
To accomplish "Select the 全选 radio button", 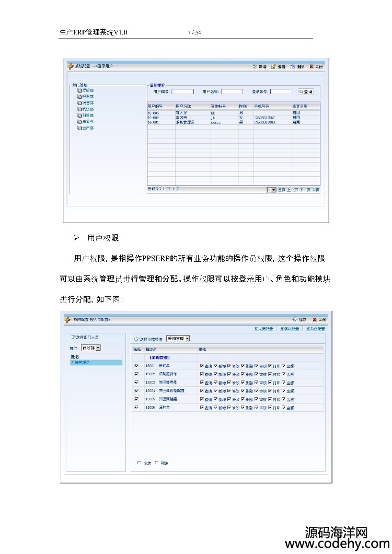I will tap(139, 463).
